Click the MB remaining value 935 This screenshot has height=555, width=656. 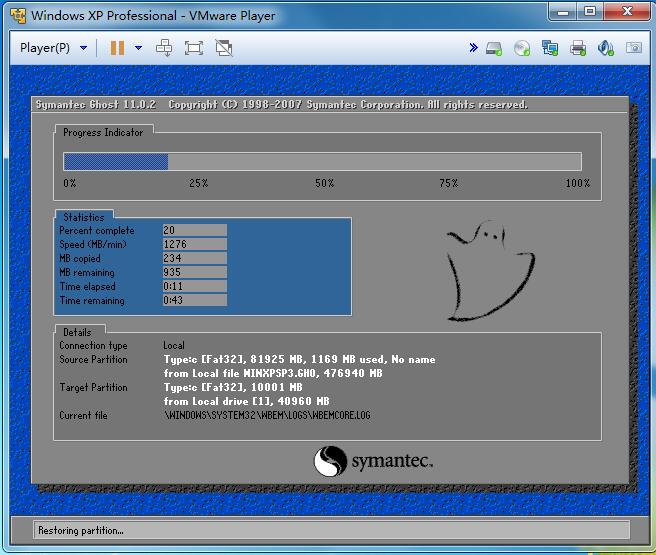click(x=195, y=272)
